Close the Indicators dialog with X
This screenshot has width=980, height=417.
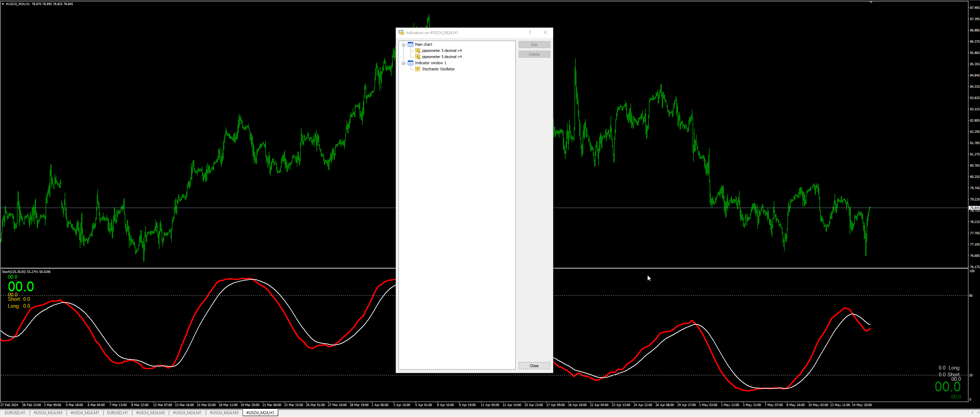(545, 33)
